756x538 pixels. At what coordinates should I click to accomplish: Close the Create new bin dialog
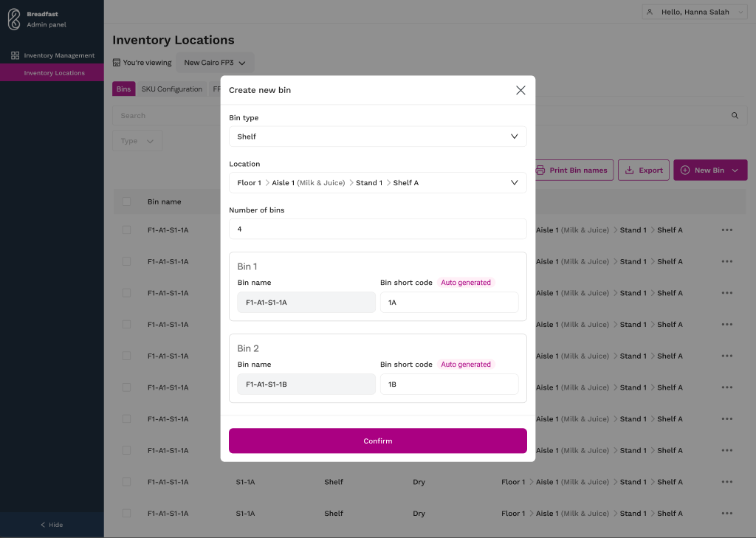[x=520, y=90]
